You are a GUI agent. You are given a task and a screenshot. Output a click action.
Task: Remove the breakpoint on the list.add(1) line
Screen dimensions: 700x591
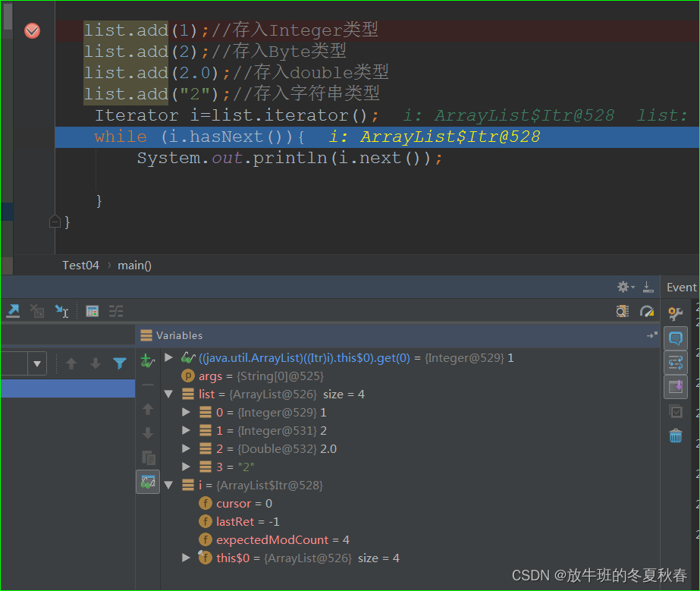click(x=32, y=30)
